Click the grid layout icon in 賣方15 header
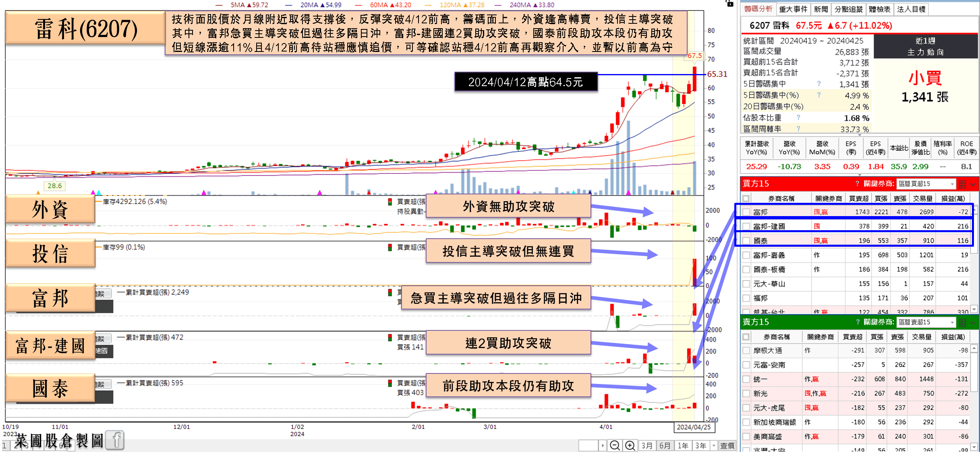 (962, 322)
